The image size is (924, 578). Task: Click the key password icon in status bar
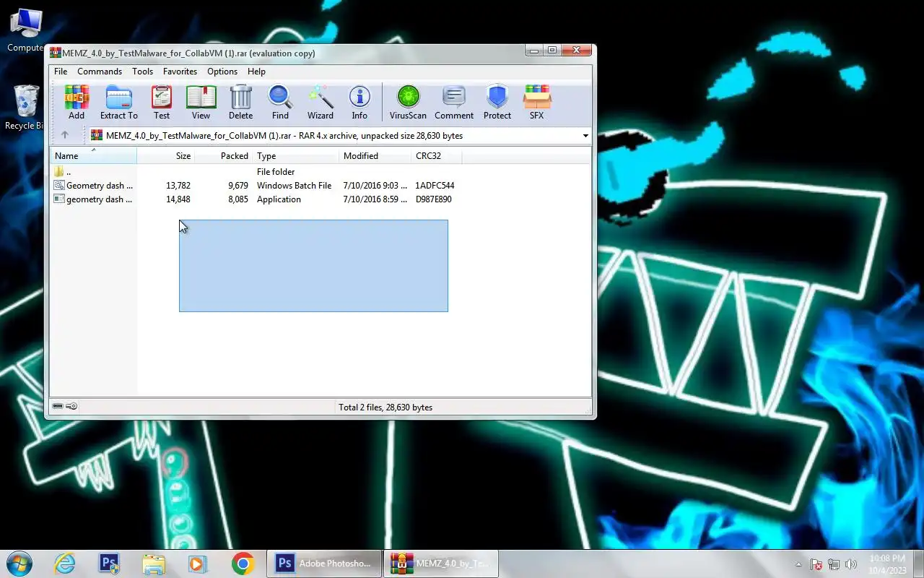point(71,407)
